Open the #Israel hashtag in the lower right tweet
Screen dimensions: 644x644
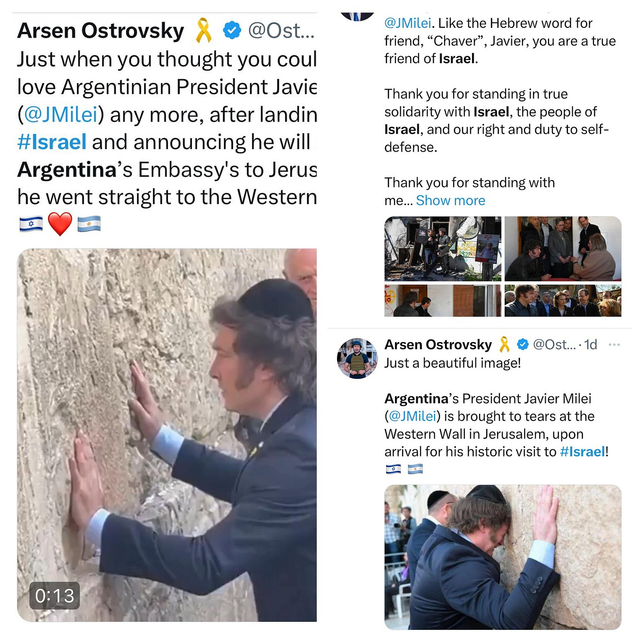click(x=582, y=452)
